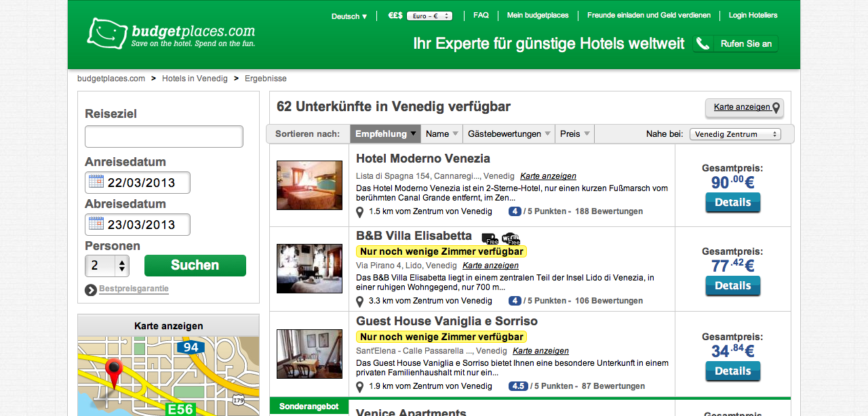
Task: Open the Nahe bei Venedig Zentrum dropdown
Action: point(735,134)
